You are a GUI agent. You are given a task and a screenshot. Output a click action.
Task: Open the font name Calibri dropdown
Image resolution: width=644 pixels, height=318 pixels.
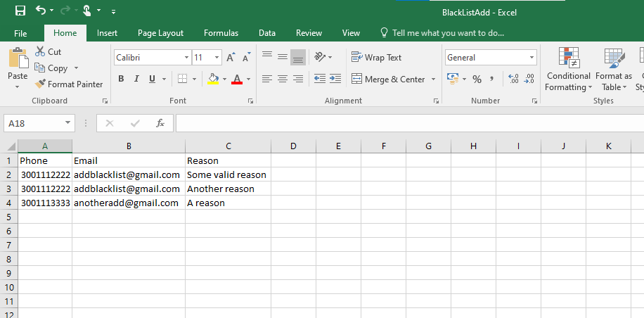[x=186, y=58]
